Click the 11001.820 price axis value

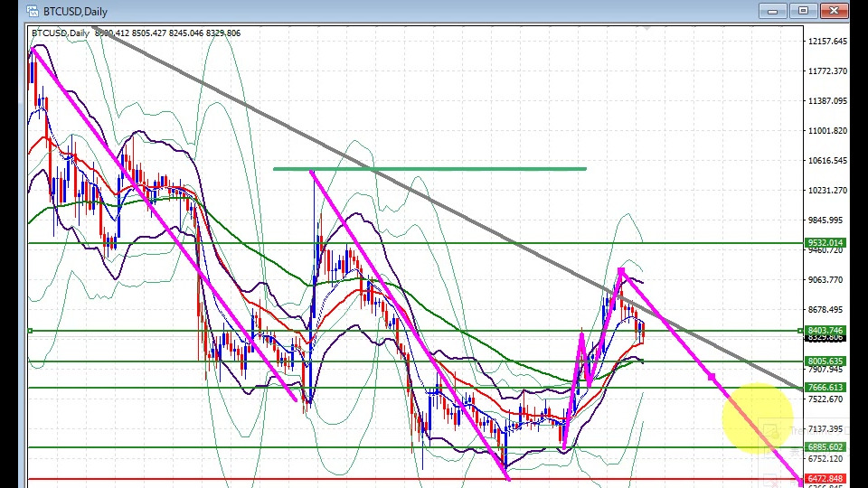pos(827,131)
